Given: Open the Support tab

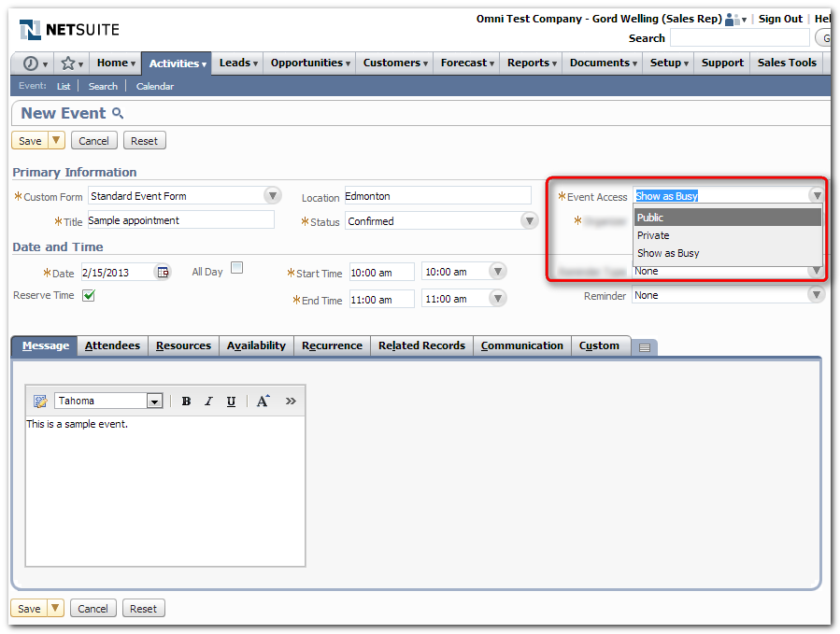Looking at the screenshot, I should [x=722, y=63].
